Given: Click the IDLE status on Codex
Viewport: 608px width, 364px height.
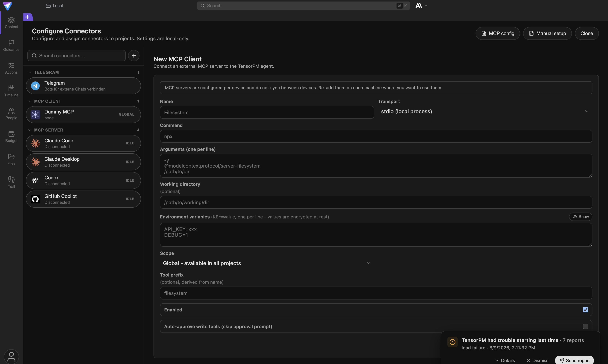Looking at the screenshot, I should 130,180.
